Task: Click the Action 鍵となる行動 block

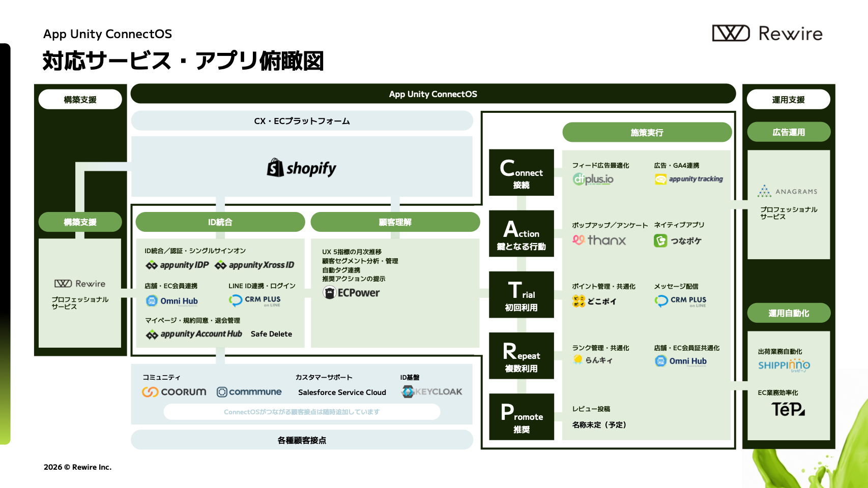Action: pos(522,233)
